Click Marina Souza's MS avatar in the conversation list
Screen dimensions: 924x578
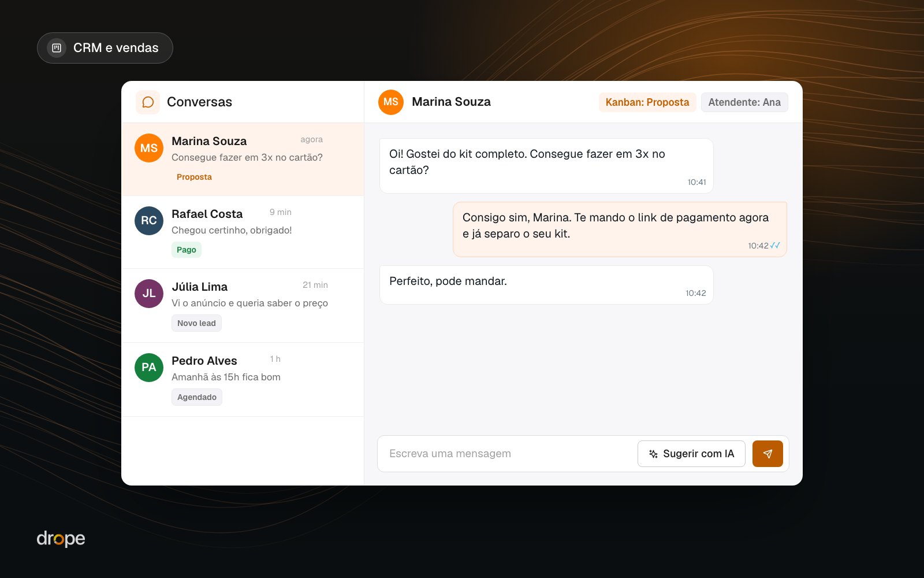click(149, 148)
